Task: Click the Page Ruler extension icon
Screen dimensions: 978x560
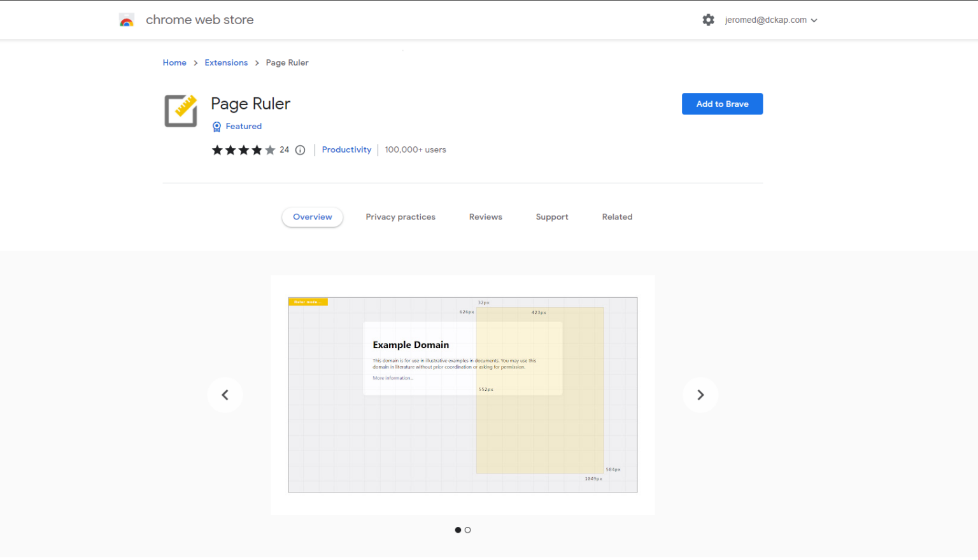Action: (x=180, y=110)
